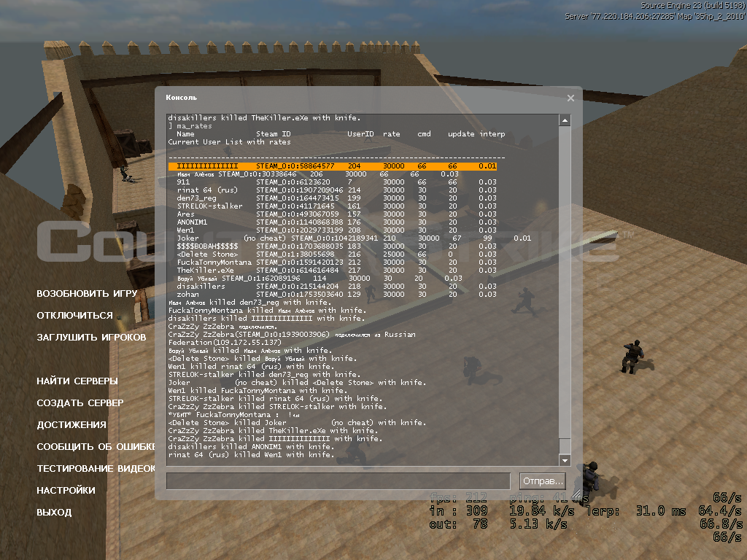747x560 pixels.
Task: Focus the console command input field
Action: point(338,481)
